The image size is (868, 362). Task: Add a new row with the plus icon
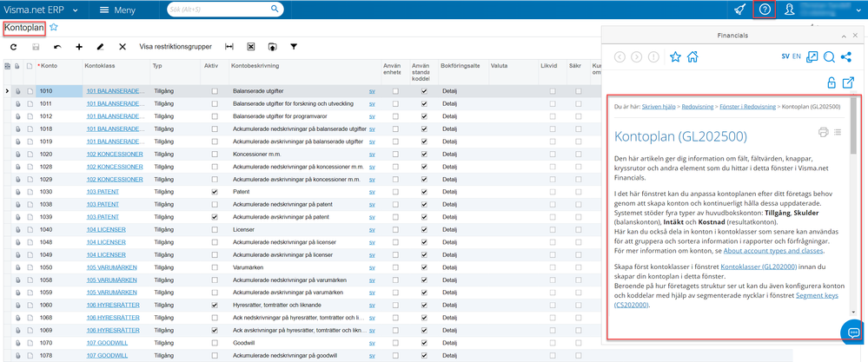tap(79, 47)
